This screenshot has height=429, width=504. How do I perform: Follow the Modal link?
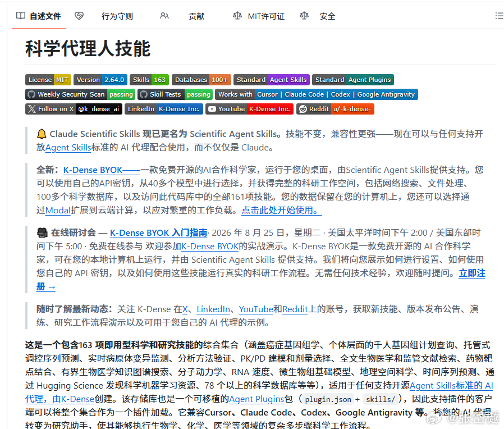[x=58, y=211]
